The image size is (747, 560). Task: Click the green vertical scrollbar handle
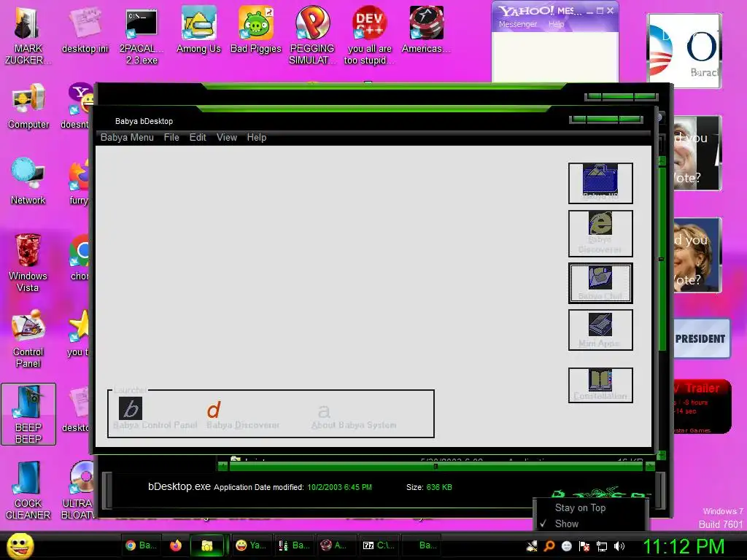[662, 257]
